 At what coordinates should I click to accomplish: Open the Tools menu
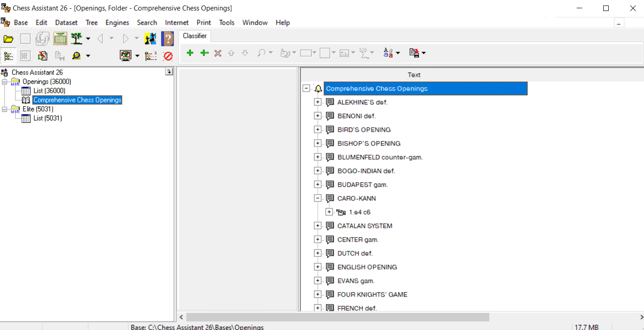tap(227, 22)
